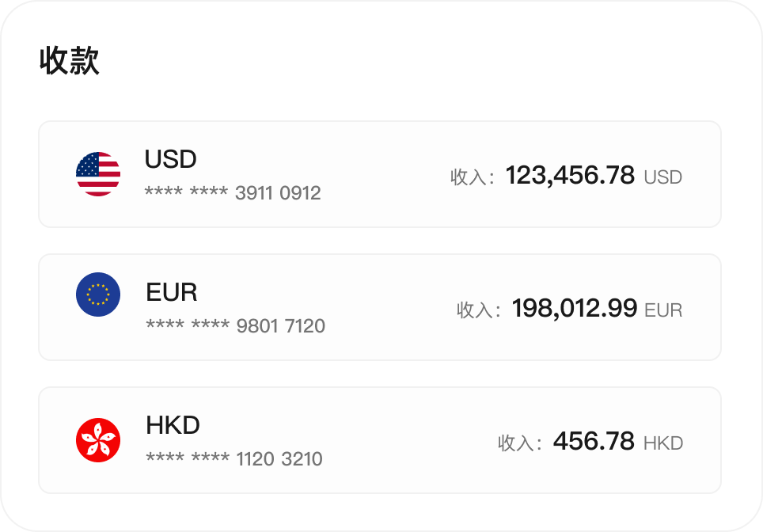Click the 收入 label in HKD card
Screen dimensions: 763x532
(518, 443)
